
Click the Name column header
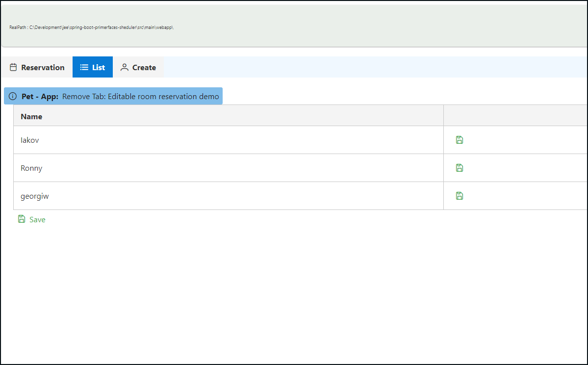[229, 116]
